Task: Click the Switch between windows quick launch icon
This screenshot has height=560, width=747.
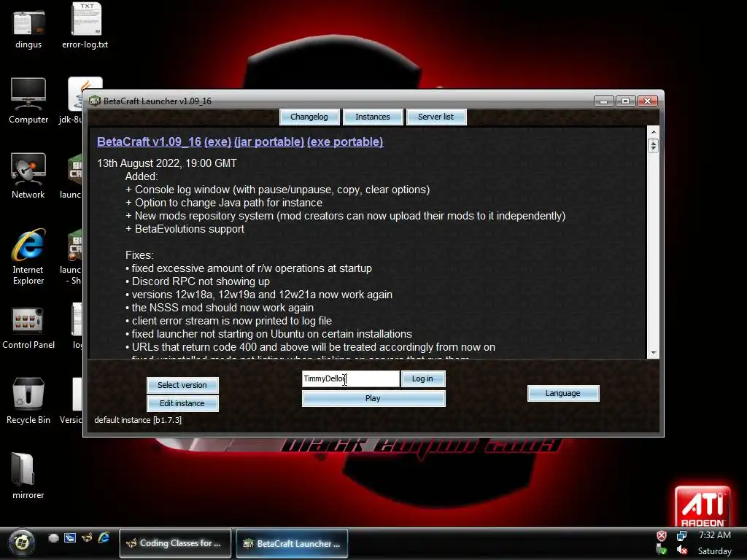Action: point(70,538)
